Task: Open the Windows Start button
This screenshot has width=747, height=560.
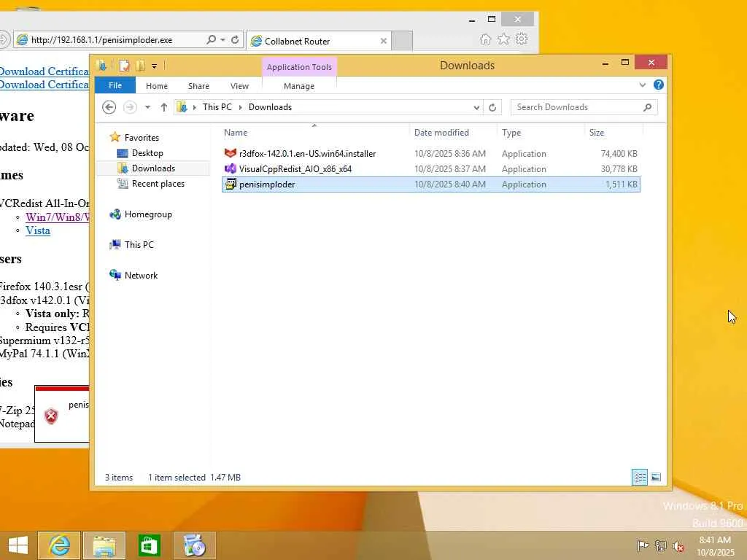Action: (x=18, y=545)
